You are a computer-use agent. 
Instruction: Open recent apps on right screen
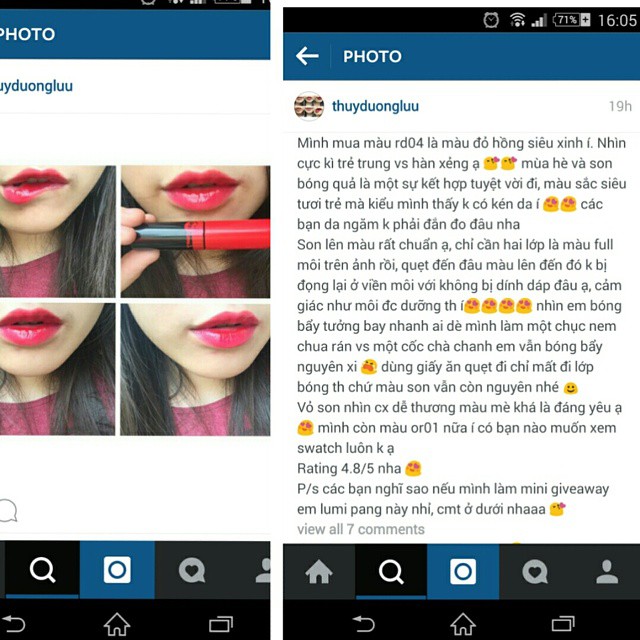click(x=563, y=624)
